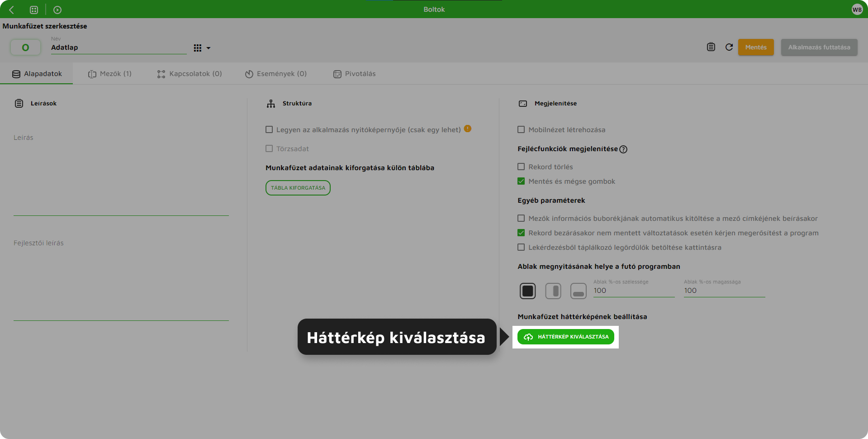Open the Kapcsolatok (0) tab

point(190,74)
